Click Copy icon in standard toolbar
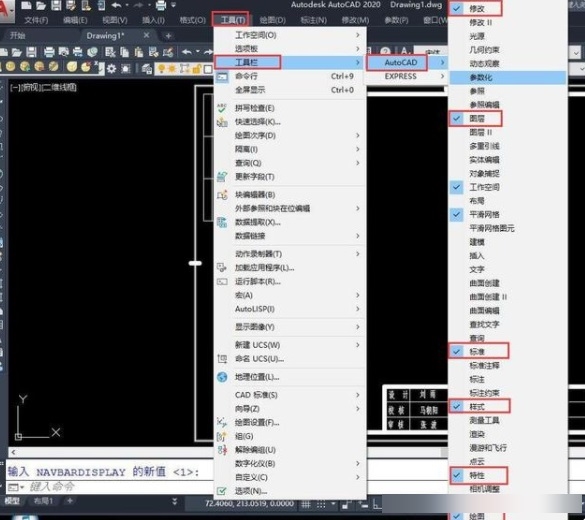The width and height of the screenshot is (585, 520). tap(124, 52)
